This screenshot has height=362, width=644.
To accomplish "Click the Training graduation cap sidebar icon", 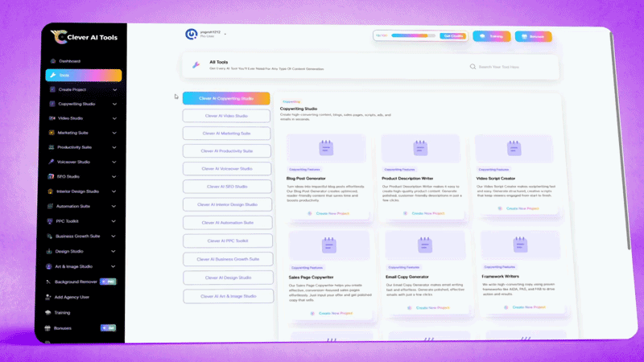I will [47, 312].
